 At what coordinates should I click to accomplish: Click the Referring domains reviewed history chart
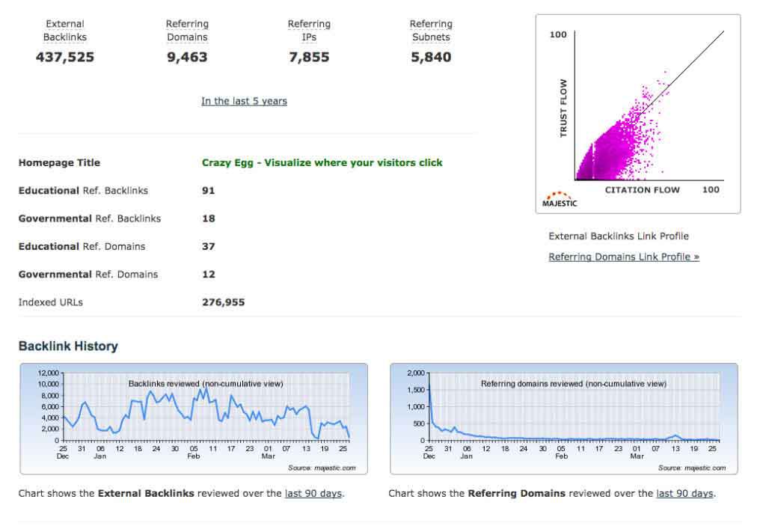(x=564, y=419)
